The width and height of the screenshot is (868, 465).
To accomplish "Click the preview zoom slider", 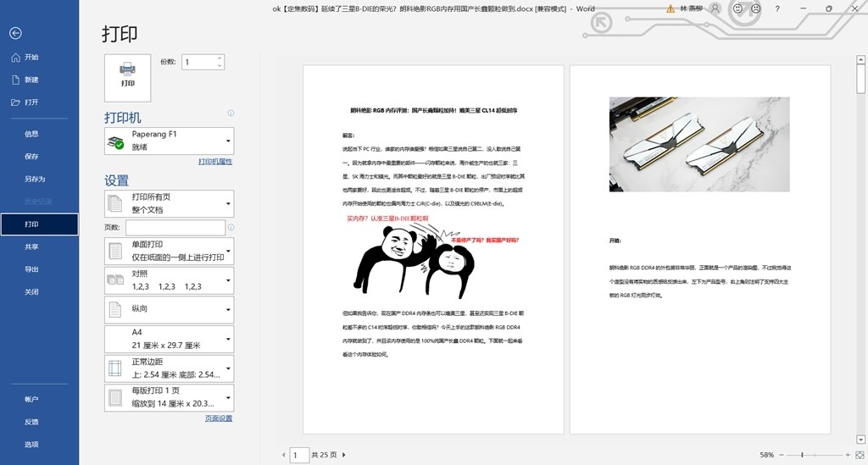I will pyautogui.click(x=814, y=455).
